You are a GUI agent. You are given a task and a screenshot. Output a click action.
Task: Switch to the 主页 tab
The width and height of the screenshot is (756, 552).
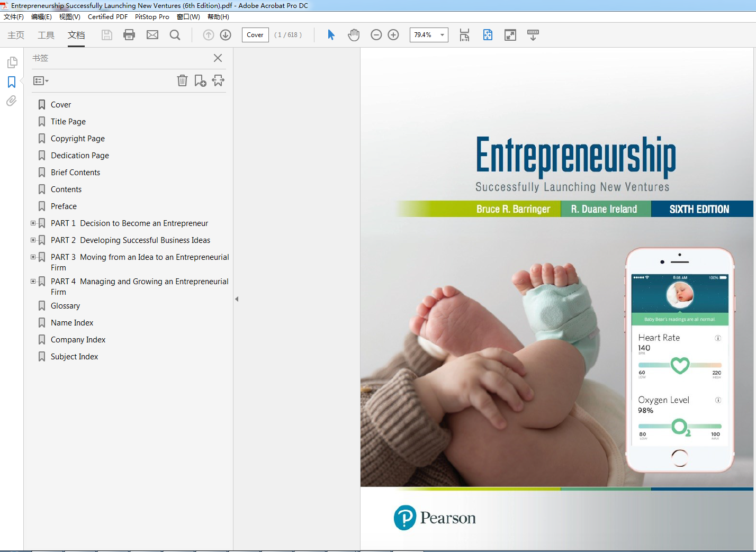(16, 35)
